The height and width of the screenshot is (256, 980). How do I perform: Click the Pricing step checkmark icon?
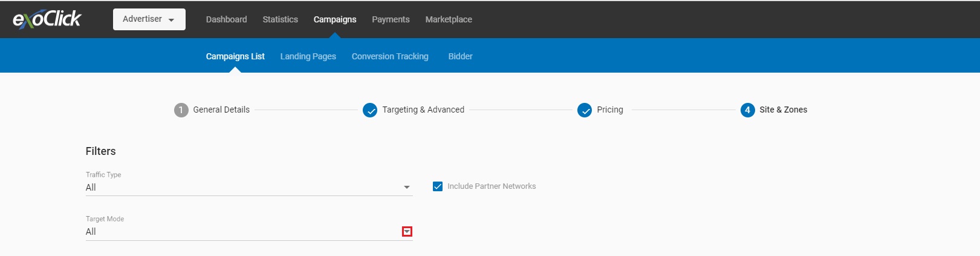[x=585, y=110]
